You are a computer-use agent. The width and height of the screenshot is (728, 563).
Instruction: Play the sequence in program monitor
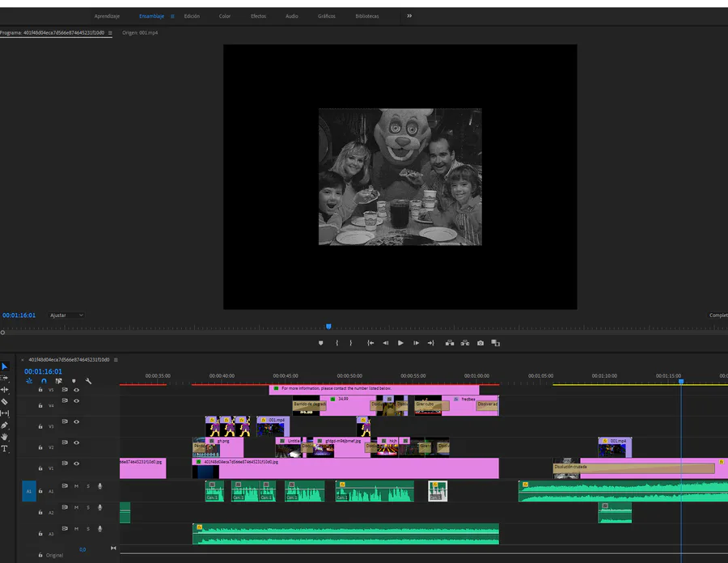(400, 343)
